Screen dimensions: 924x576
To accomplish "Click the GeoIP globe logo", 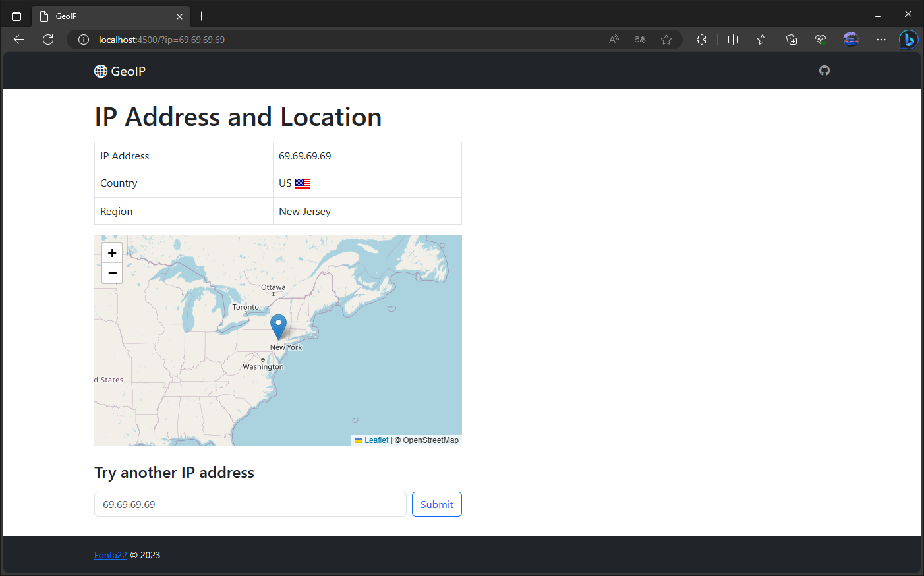I will pyautogui.click(x=101, y=71).
